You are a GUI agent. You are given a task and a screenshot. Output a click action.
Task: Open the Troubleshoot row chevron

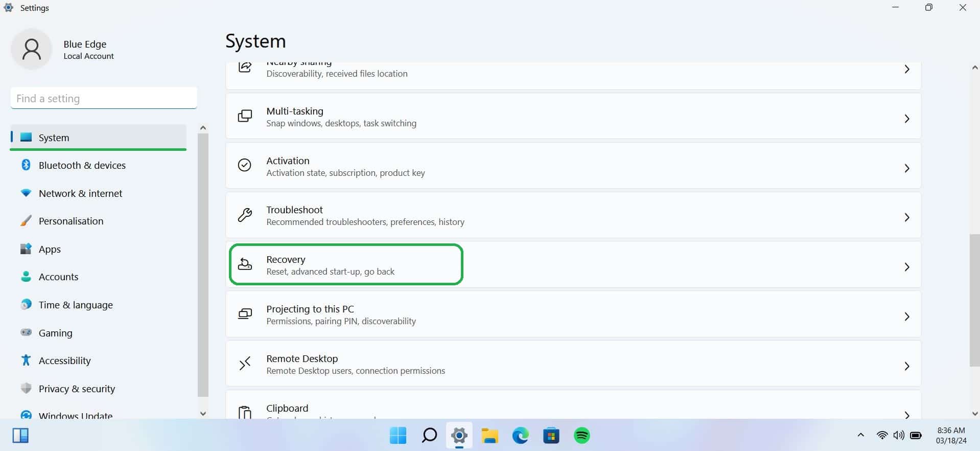point(906,217)
